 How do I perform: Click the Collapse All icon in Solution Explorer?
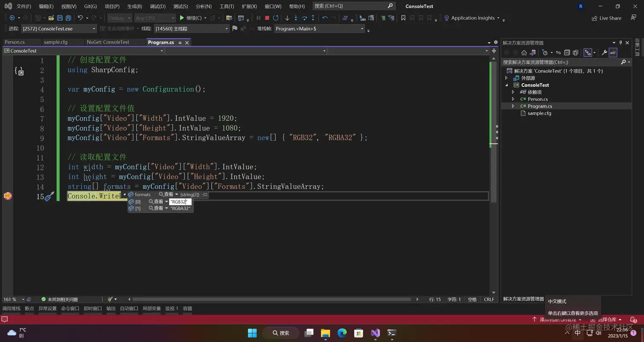tap(567, 53)
